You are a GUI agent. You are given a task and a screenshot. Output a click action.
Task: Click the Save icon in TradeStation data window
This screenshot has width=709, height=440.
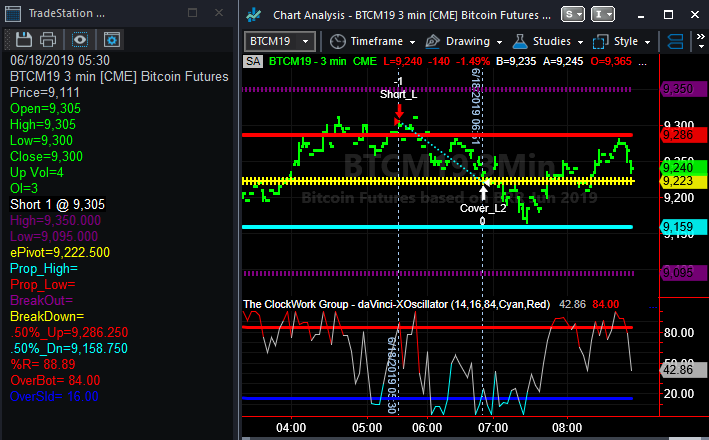pyautogui.click(x=24, y=40)
